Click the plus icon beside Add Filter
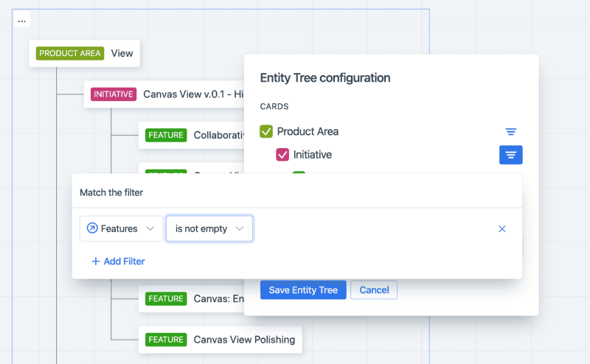 pyautogui.click(x=96, y=262)
